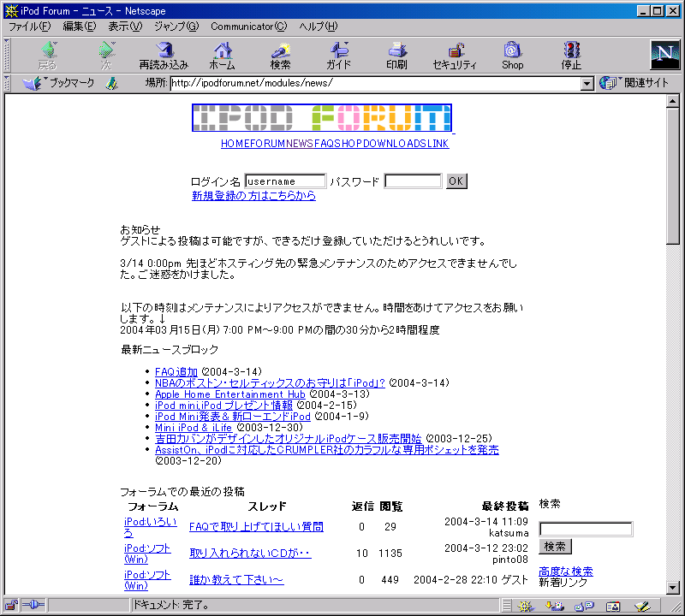Viewport: 685px width, 616px height.
Task: Collapse the navigation toolbar grip
Action: [7, 56]
